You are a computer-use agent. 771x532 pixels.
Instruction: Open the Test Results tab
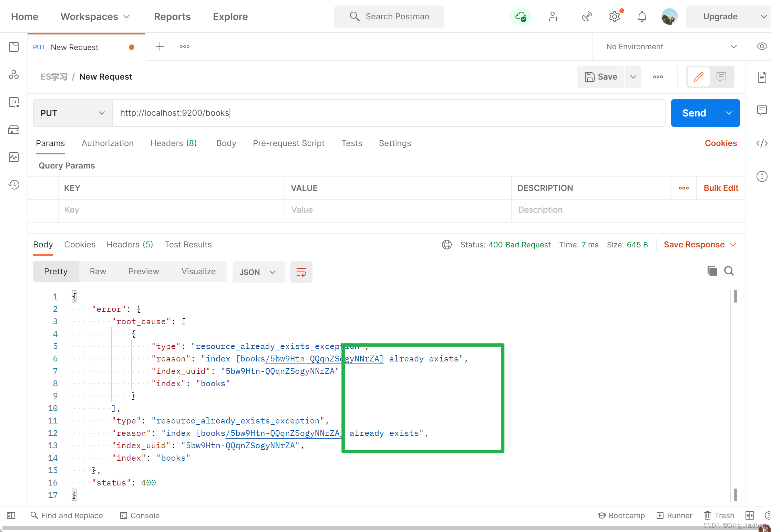coord(188,245)
